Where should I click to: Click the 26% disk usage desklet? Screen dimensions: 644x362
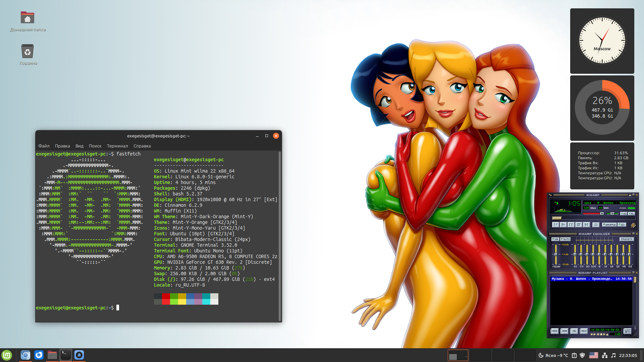pos(602,108)
